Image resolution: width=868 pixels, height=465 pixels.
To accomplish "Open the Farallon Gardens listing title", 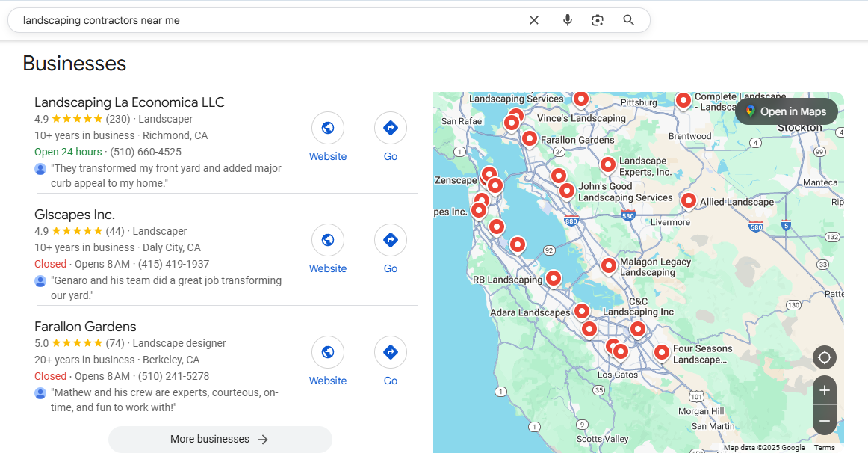I will (85, 327).
